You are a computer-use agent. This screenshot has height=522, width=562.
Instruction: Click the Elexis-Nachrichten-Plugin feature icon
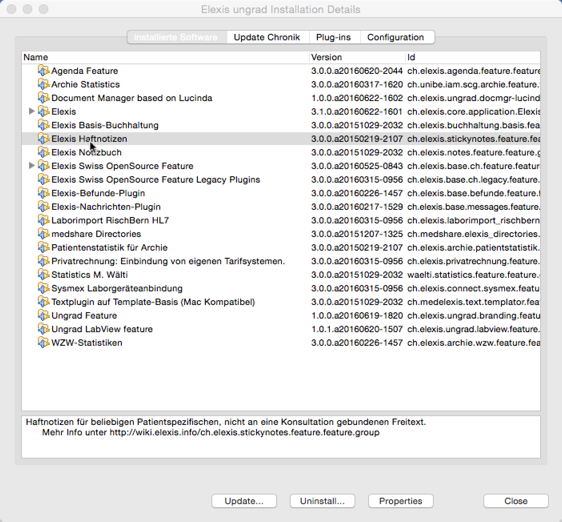(x=43, y=207)
